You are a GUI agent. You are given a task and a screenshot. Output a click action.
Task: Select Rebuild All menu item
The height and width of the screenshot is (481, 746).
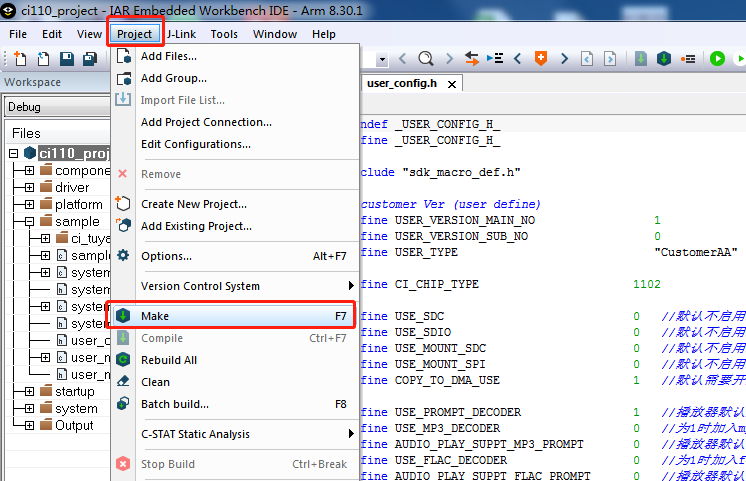pyautogui.click(x=235, y=360)
